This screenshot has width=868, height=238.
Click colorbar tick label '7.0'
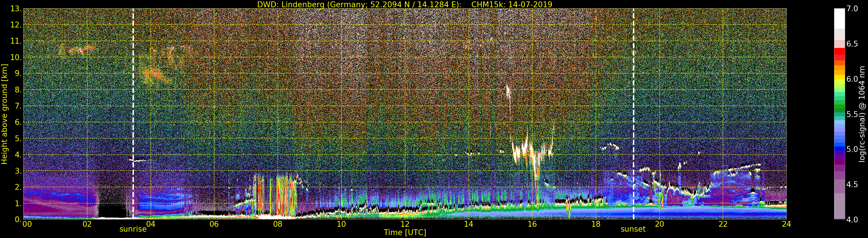(x=852, y=9)
